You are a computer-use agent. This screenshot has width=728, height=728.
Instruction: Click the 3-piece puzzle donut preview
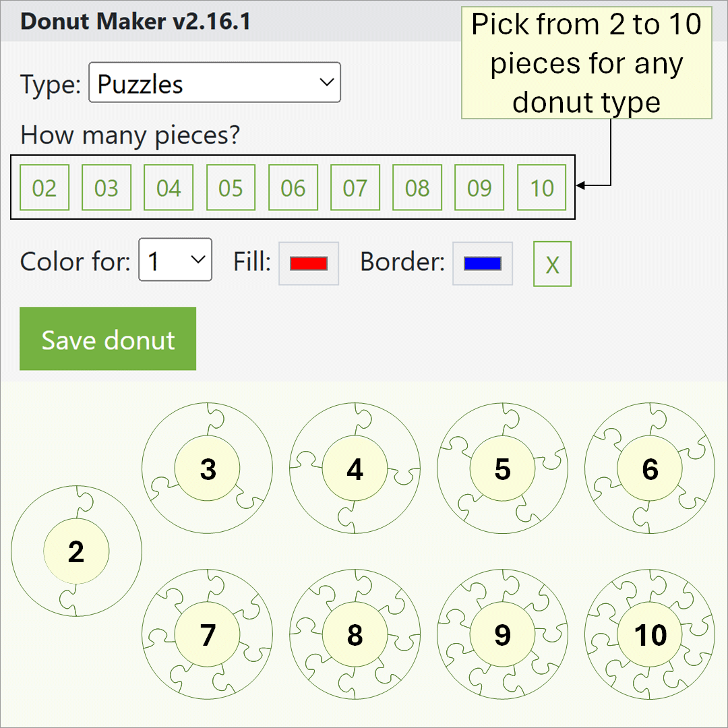pos(208,467)
